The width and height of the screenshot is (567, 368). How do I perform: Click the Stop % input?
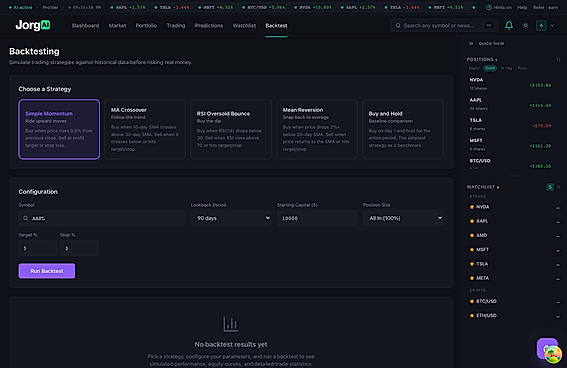click(x=79, y=248)
